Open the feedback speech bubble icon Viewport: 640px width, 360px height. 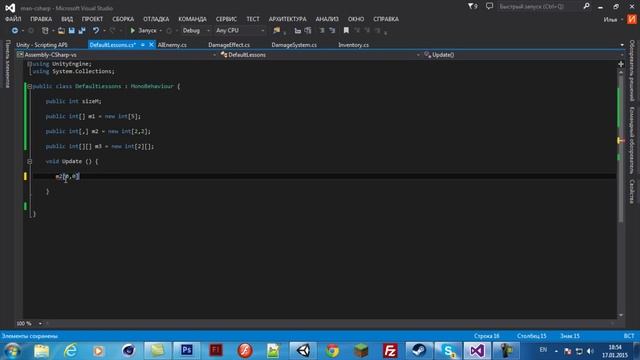(489, 6)
